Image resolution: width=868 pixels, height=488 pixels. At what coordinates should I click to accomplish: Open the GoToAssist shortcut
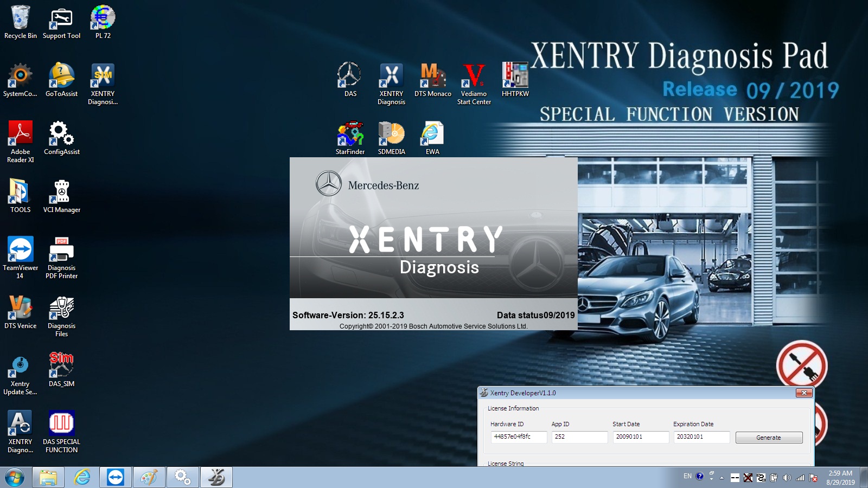(x=61, y=80)
